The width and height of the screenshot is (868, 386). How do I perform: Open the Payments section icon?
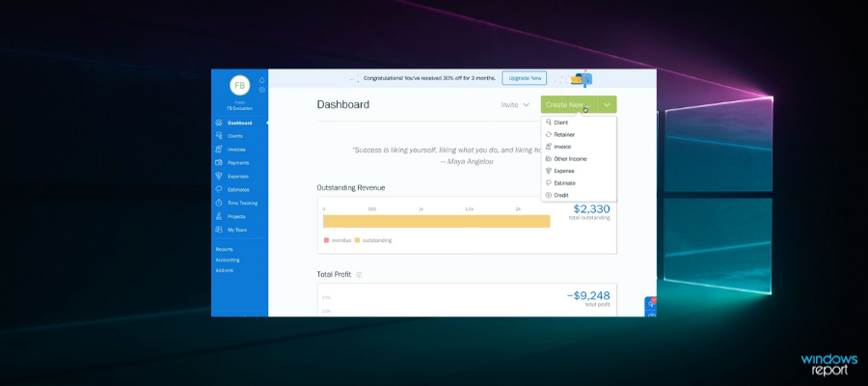[219, 163]
